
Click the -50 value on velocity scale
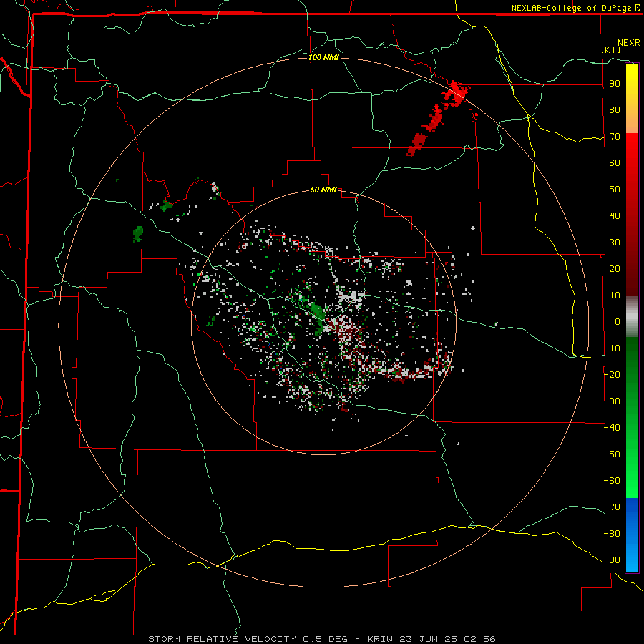point(612,454)
